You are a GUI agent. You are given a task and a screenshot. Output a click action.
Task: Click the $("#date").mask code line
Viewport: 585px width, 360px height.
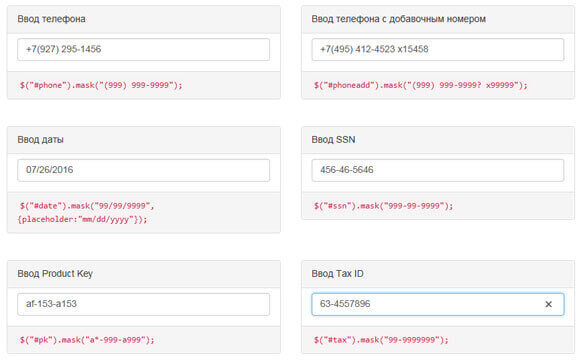(x=87, y=206)
